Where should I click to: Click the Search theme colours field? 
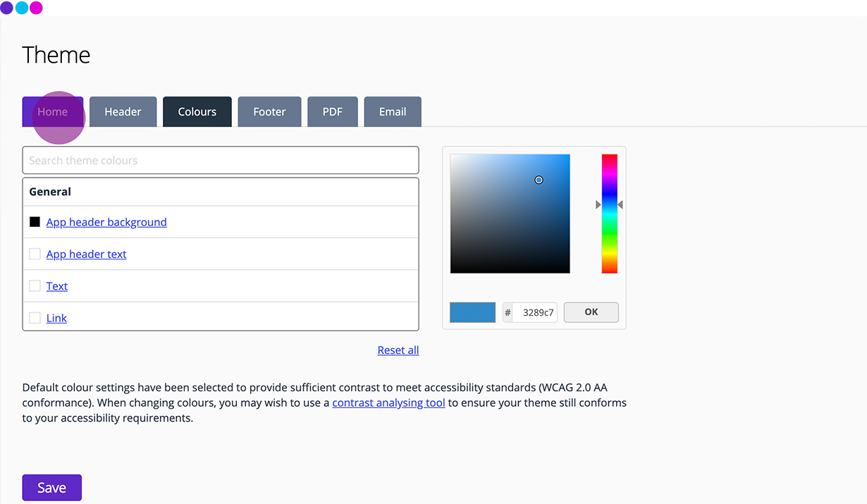(x=221, y=161)
